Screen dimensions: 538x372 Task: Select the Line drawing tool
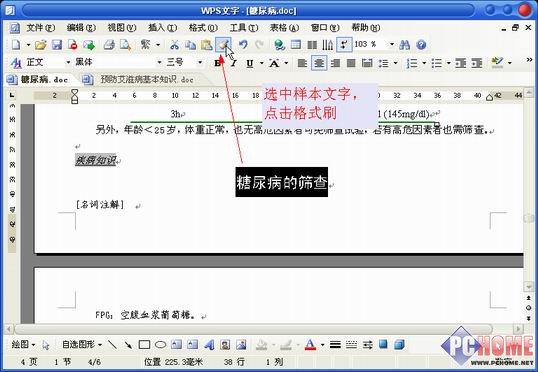pos(112,345)
